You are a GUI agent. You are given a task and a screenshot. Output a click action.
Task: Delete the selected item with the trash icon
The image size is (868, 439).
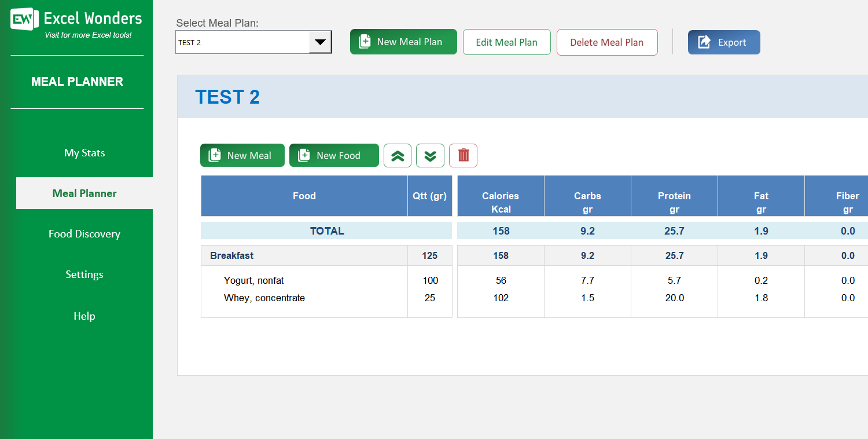click(x=463, y=155)
